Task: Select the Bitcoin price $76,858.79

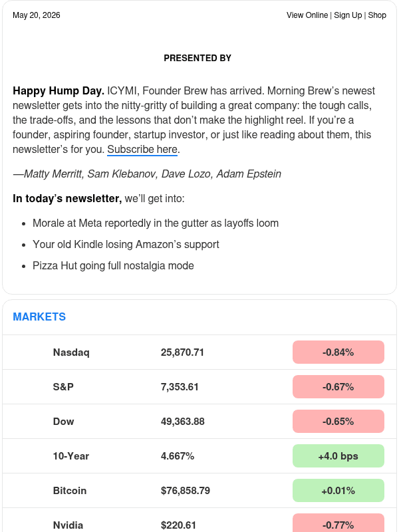Action: [186, 491]
